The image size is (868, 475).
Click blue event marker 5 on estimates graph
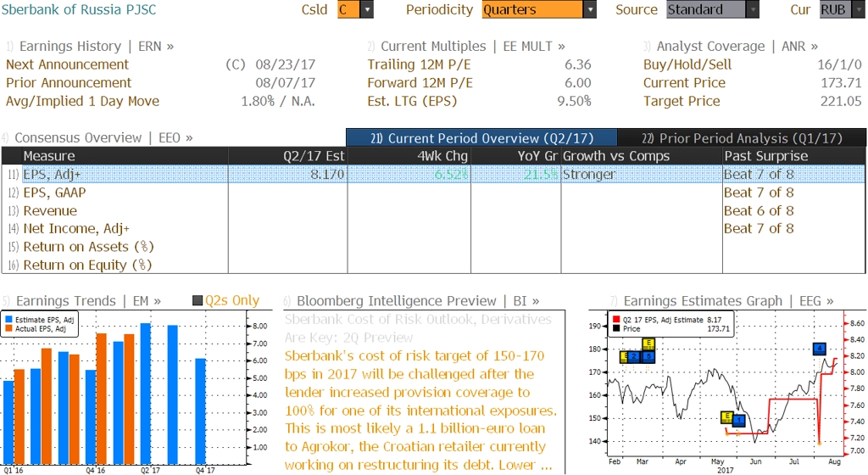[x=648, y=356]
